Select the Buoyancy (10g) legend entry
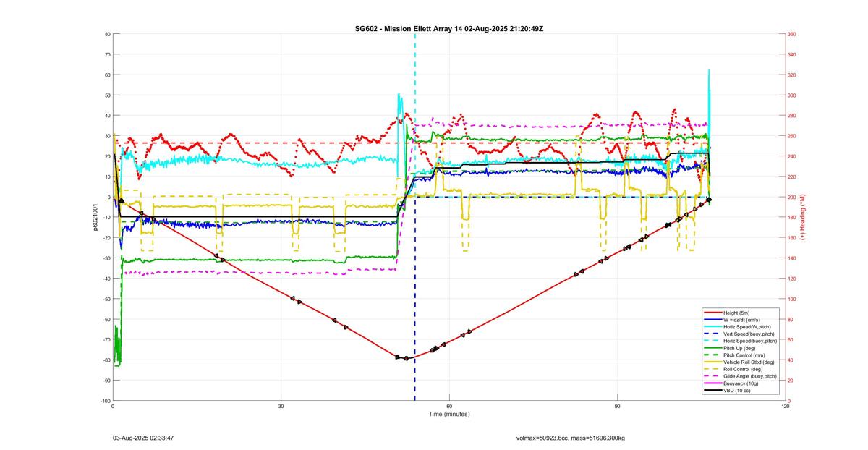868x450 pixels. coord(741,383)
